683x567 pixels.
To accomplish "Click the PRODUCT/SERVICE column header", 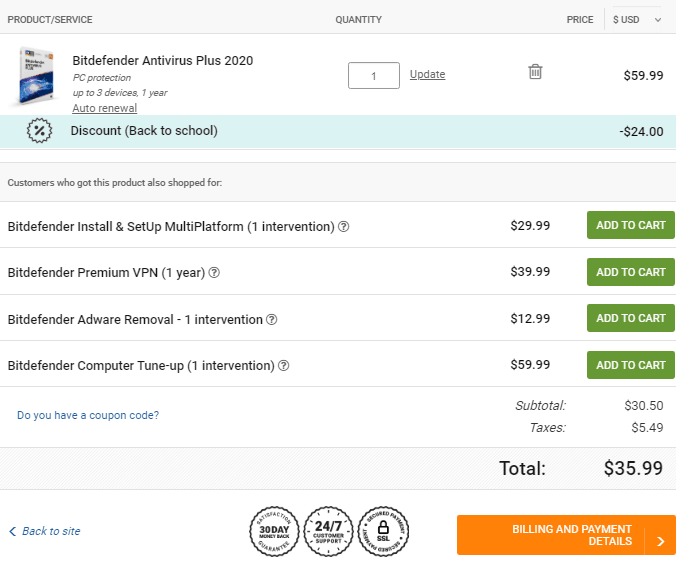I will click(x=50, y=20).
